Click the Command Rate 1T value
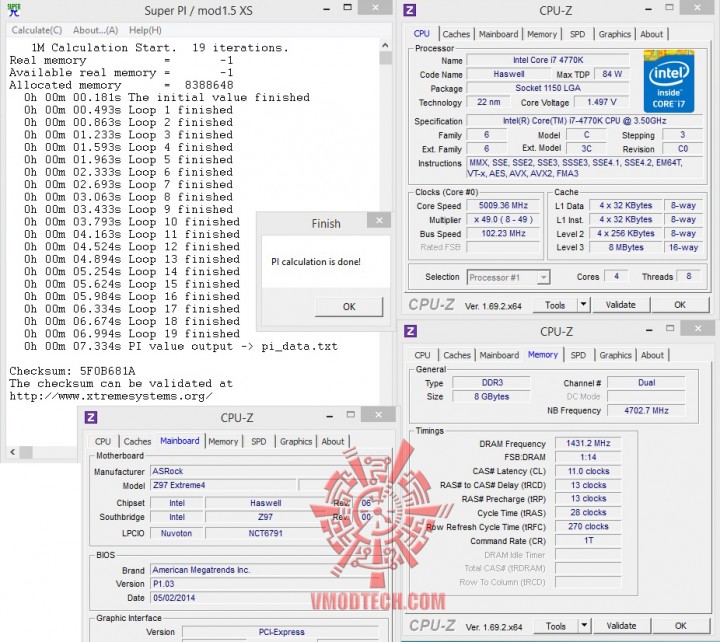This screenshot has width=720, height=642. pyautogui.click(x=588, y=541)
